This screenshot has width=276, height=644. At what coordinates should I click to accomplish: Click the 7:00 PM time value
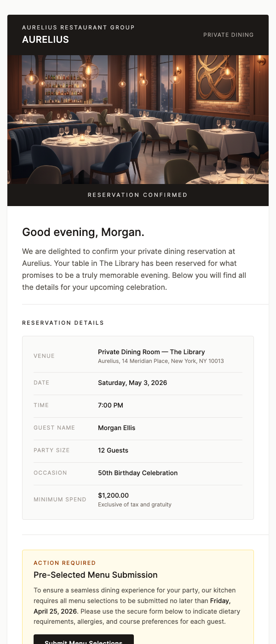click(110, 405)
